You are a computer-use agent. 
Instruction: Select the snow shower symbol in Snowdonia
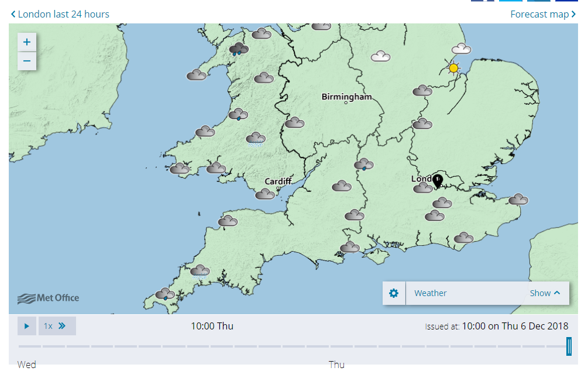237,50
